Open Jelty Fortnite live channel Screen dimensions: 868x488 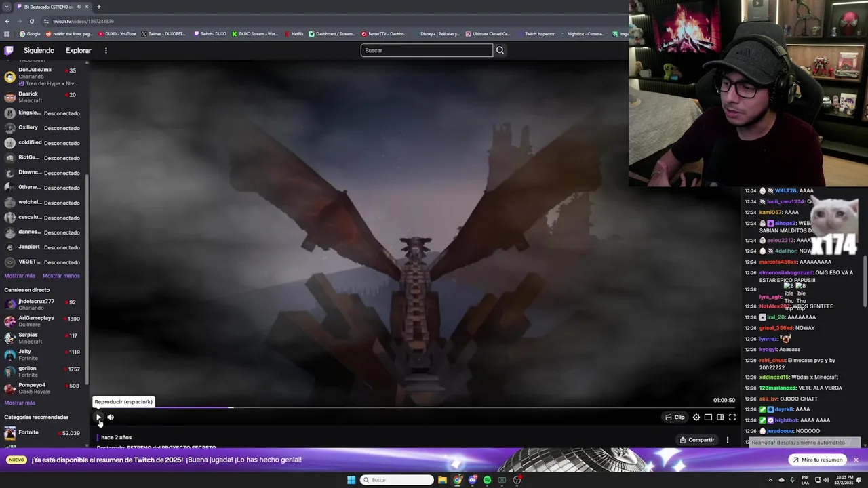[43, 355]
